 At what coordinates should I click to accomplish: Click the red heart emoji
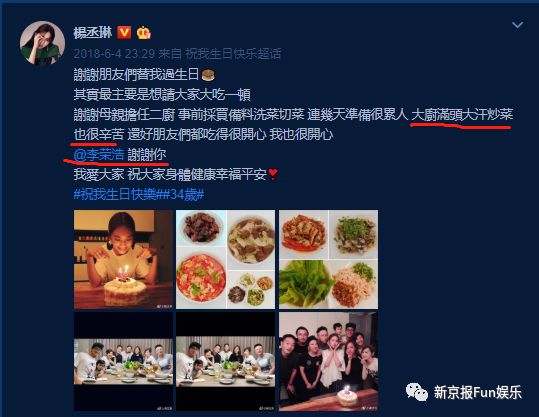pos(272,174)
